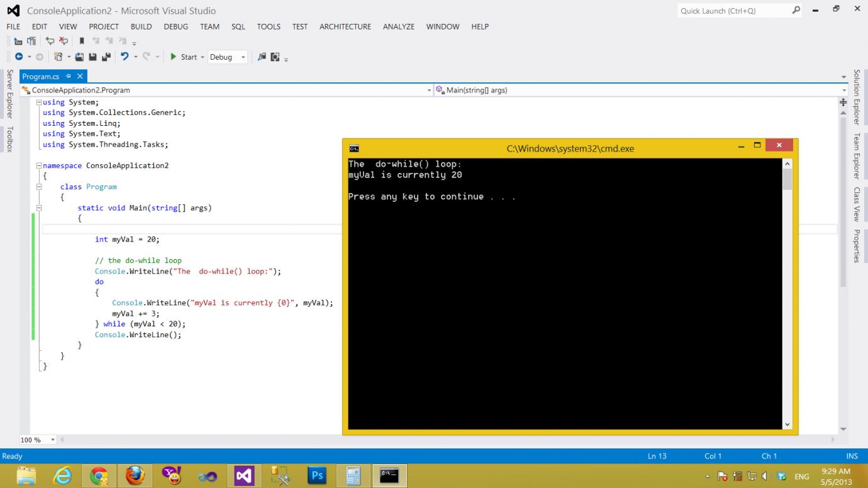The image size is (868, 488).
Task: Open the Start button dropdown arrow
Action: click(x=203, y=57)
